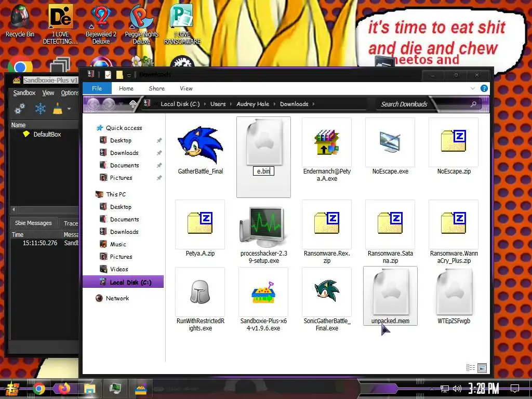This screenshot has height=399, width=532.
Task: Open the File ribbon tab
Action: (x=97, y=88)
